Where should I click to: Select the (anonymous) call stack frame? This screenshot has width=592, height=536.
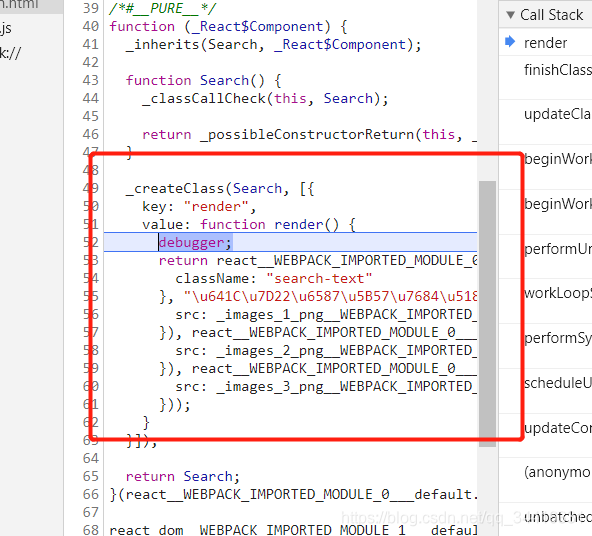558,472
